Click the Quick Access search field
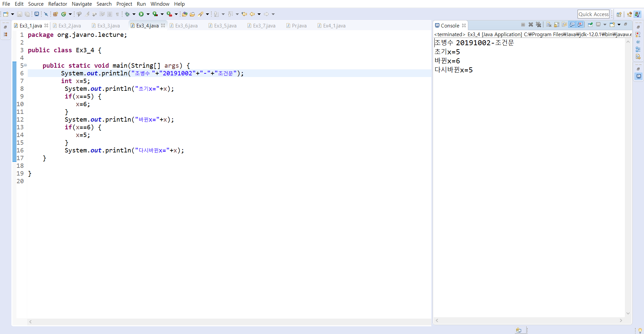Viewport: 644px width, 334px height. 593,14
